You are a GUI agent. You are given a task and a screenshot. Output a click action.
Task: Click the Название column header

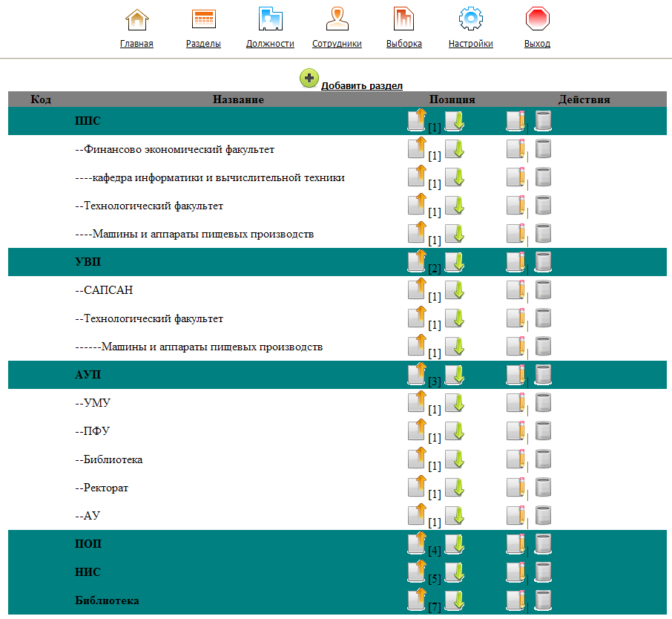click(x=238, y=99)
